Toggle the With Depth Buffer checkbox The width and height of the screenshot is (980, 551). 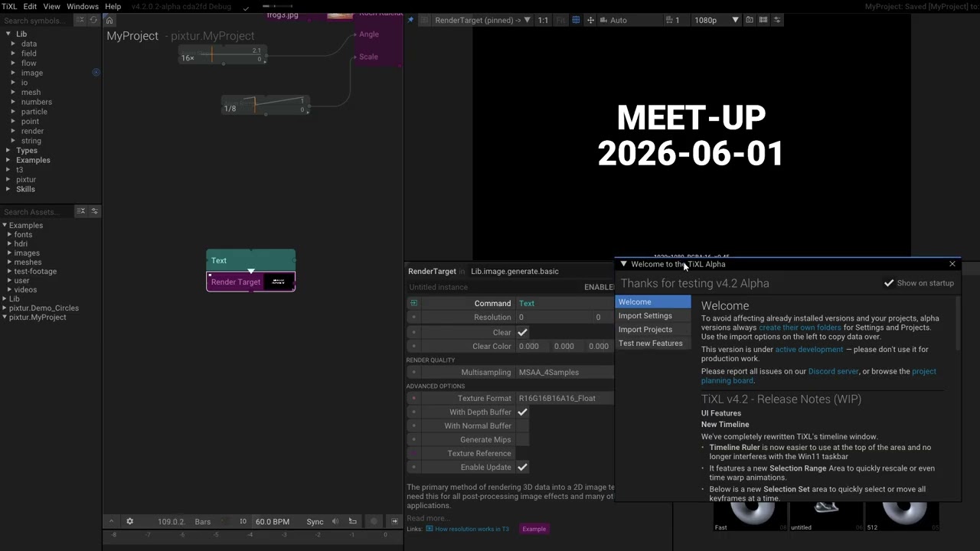point(522,412)
